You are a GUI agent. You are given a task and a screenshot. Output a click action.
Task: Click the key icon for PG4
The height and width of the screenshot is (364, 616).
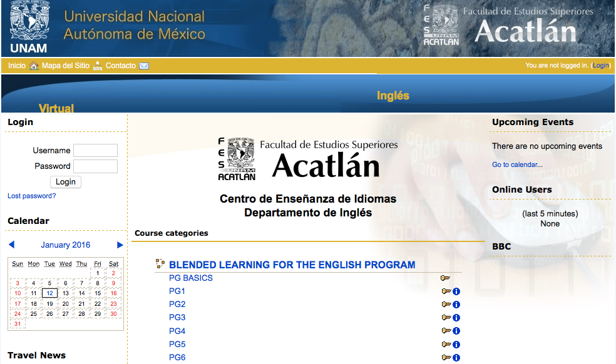[446, 331]
